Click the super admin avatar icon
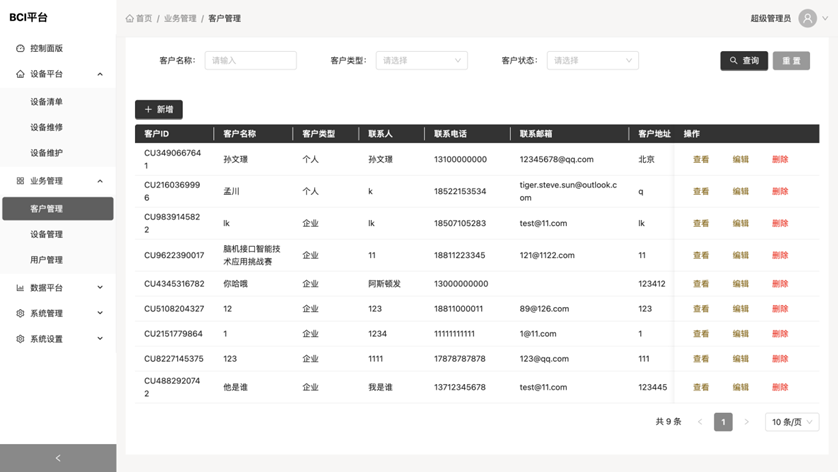The width and height of the screenshot is (838, 472). (x=807, y=18)
